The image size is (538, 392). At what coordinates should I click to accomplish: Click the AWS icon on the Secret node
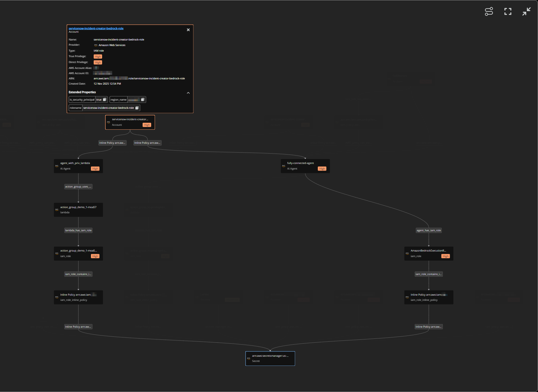[x=249, y=358]
